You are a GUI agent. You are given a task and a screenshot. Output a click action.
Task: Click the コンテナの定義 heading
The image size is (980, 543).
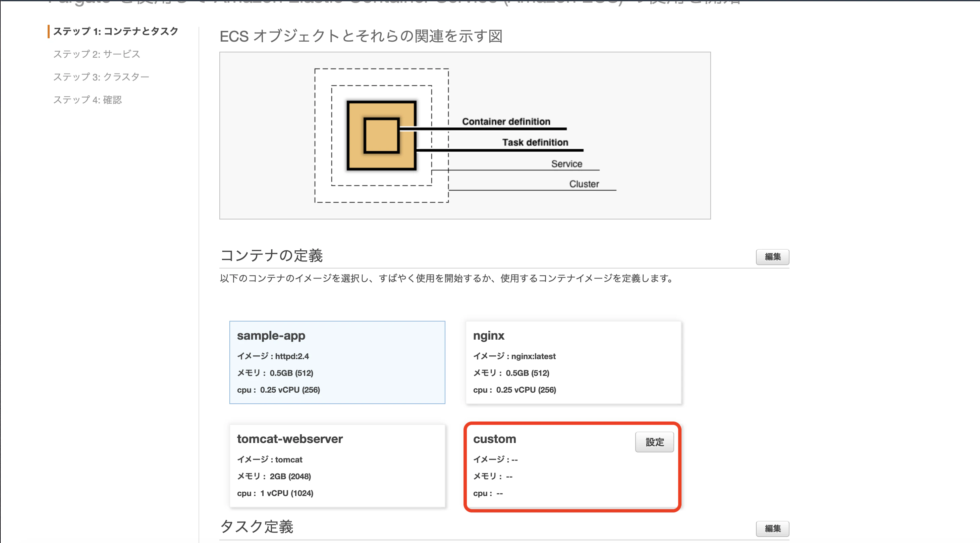pos(271,255)
